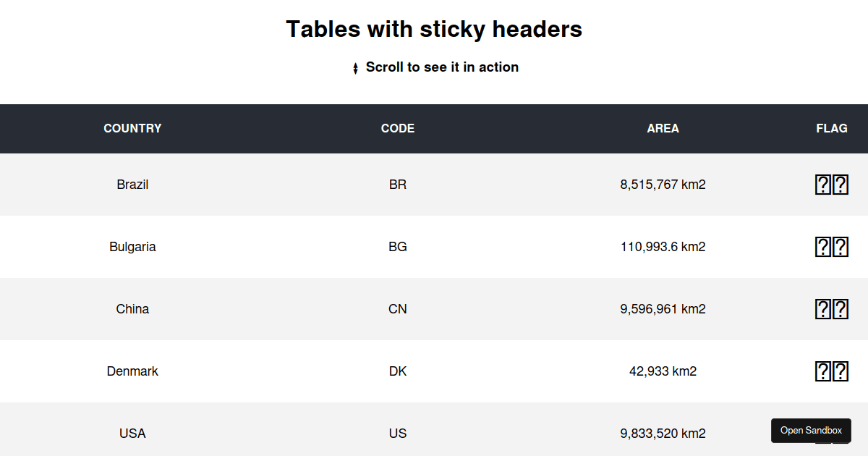Click the Denmark flag icon

[x=832, y=371]
